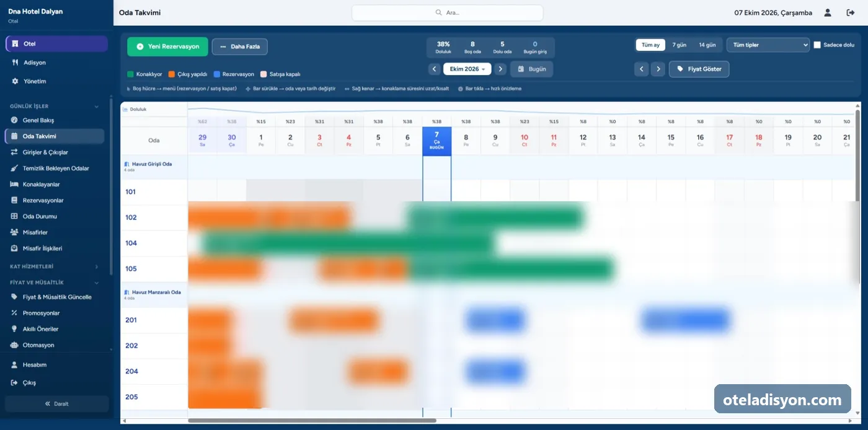Screen dimensions: 868x430
Task: Open the Ekim 2026 month dropdown
Action: (467, 69)
